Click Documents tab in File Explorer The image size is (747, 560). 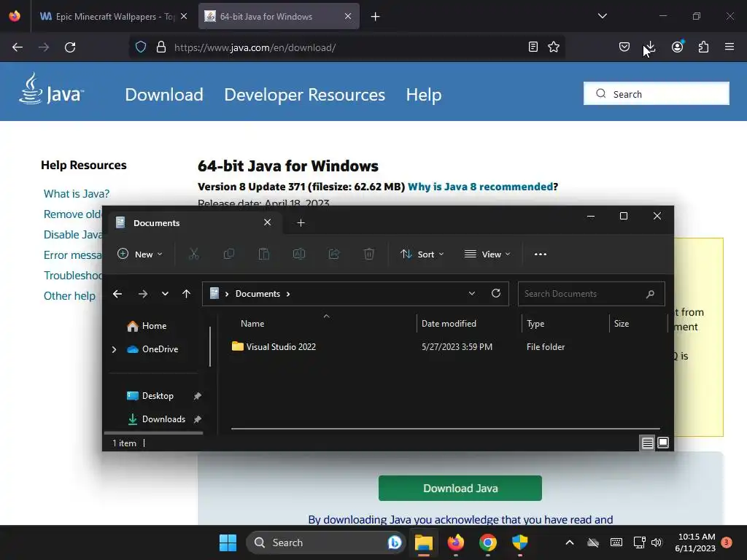(x=196, y=223)
